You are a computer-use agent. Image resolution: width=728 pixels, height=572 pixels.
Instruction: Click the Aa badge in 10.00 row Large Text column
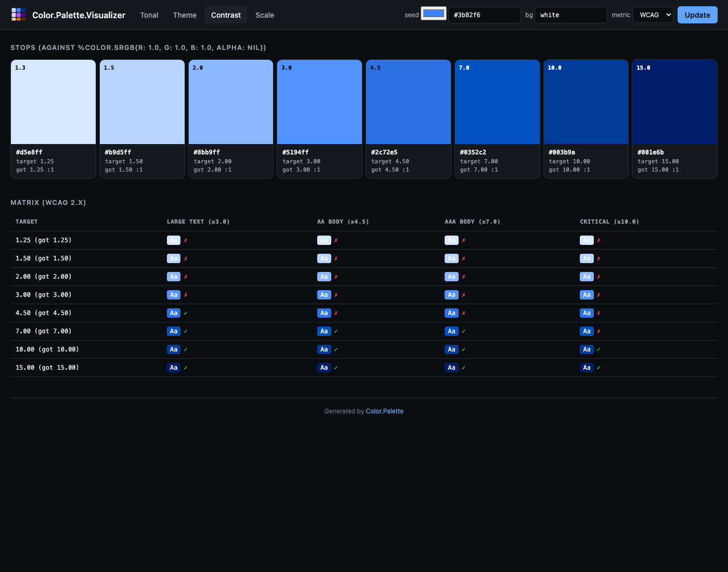(x=174, y=349)
